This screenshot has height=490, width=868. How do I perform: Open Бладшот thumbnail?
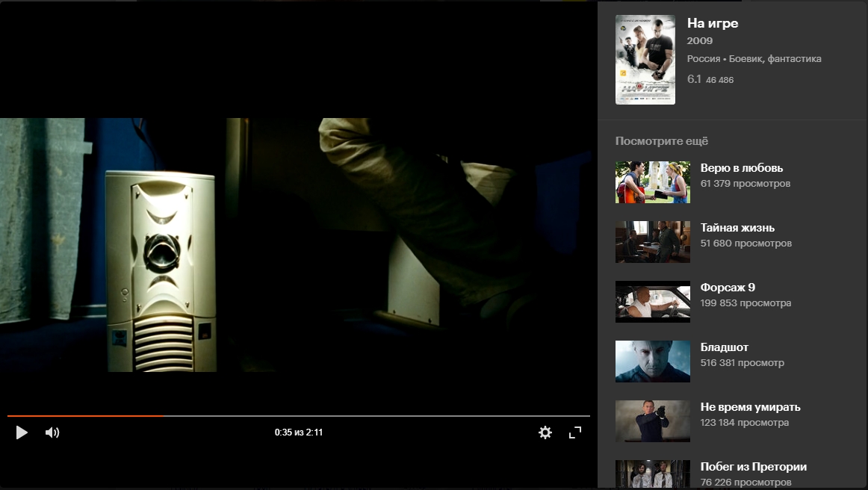653,362
